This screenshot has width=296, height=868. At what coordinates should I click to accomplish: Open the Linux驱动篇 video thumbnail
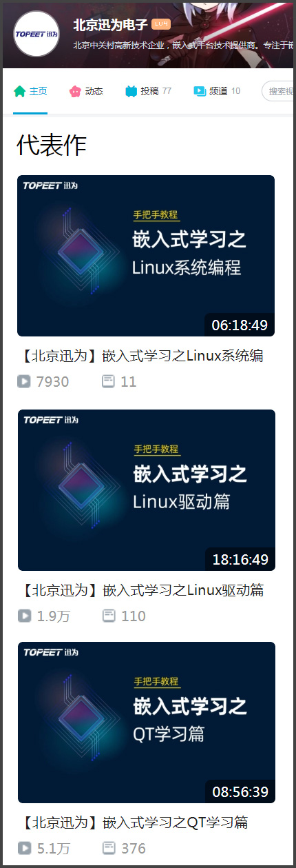pos(147,490)
